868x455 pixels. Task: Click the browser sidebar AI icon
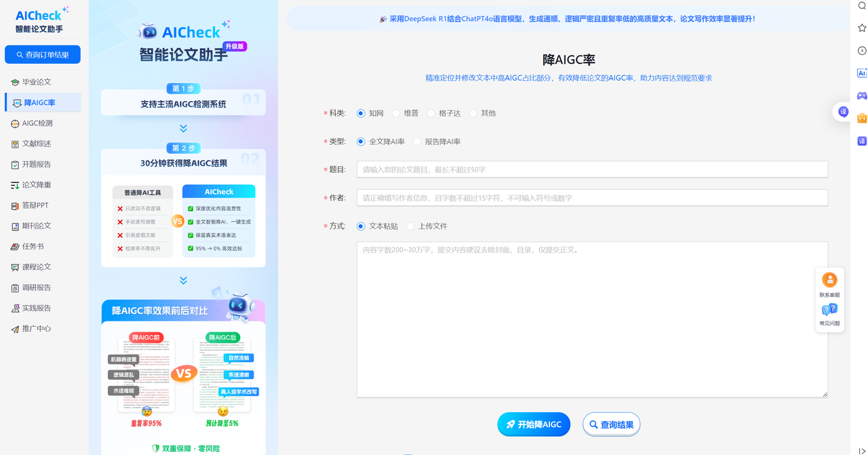[x=862, y=73]
